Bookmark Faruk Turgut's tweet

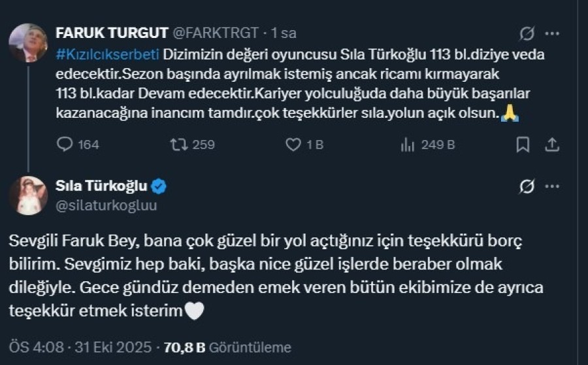pyautogui.click(x=523, y=145)
